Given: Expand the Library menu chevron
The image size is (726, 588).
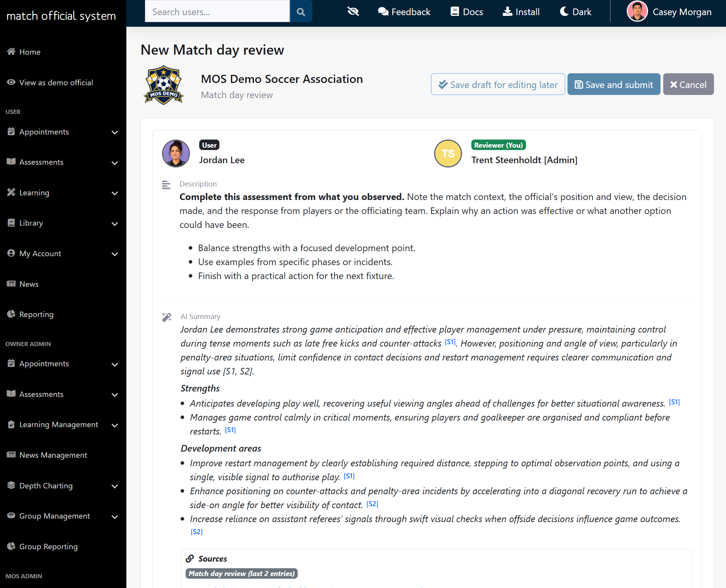Looking at the screenshot, I should click(x=115, y=224).
